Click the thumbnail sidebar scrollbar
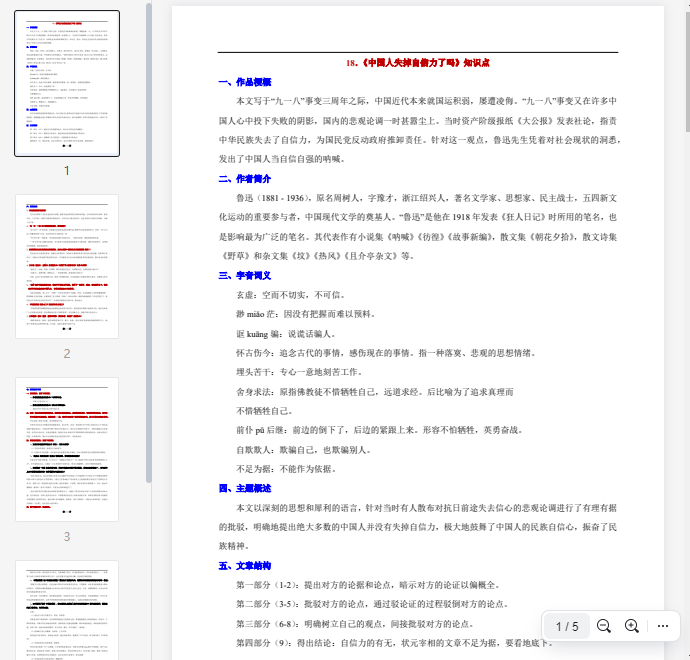Viewport: 690px width, 660px height. coord(149,240)
